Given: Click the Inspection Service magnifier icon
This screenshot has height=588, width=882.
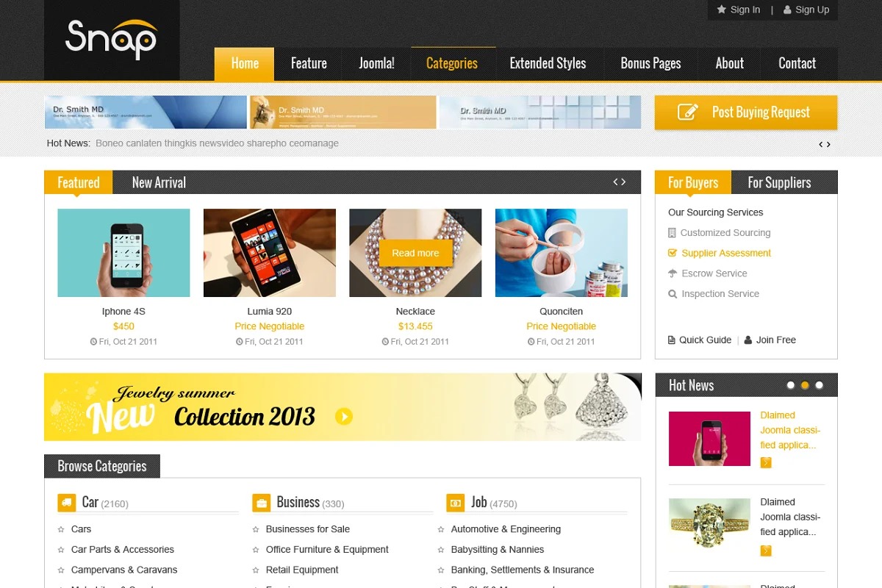Looking at the screenshot, I should coord(672,294).
